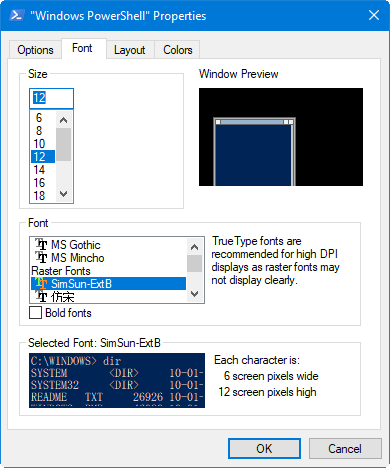Choose Raster Fonts in font list
Viewport: 390px width, 468px height.
108,271
